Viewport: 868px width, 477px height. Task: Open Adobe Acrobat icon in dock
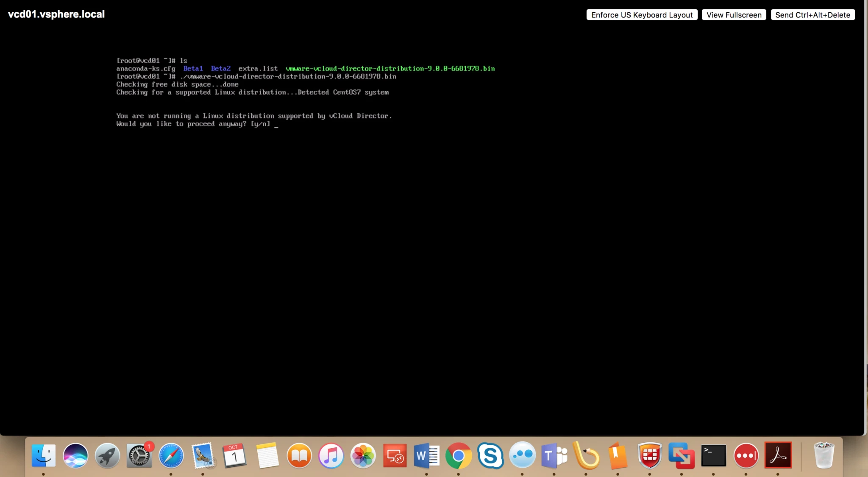(x=778, y=456)
